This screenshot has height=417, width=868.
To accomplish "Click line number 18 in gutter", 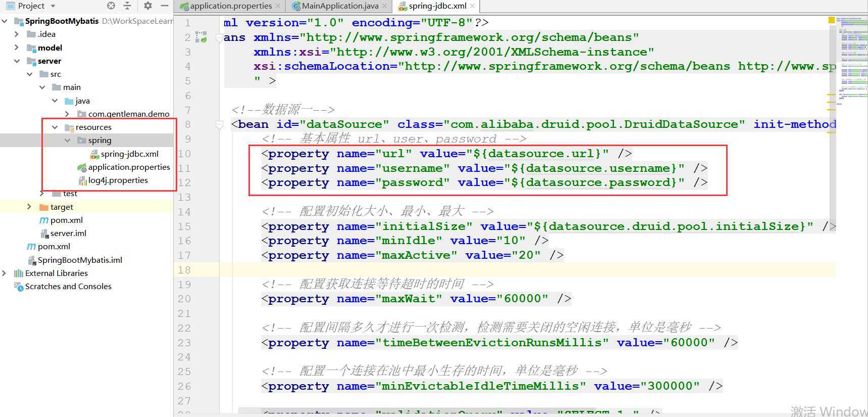I will coord(184,270).
